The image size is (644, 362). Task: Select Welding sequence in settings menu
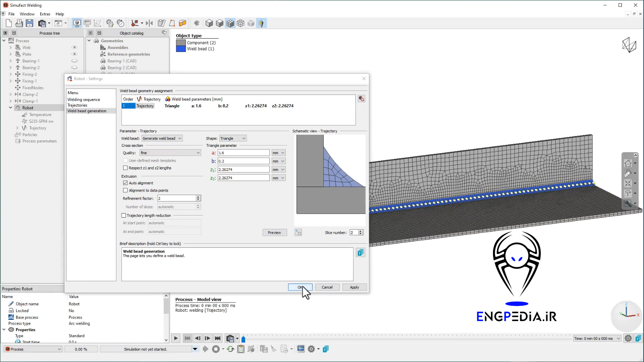click(84, 99)
